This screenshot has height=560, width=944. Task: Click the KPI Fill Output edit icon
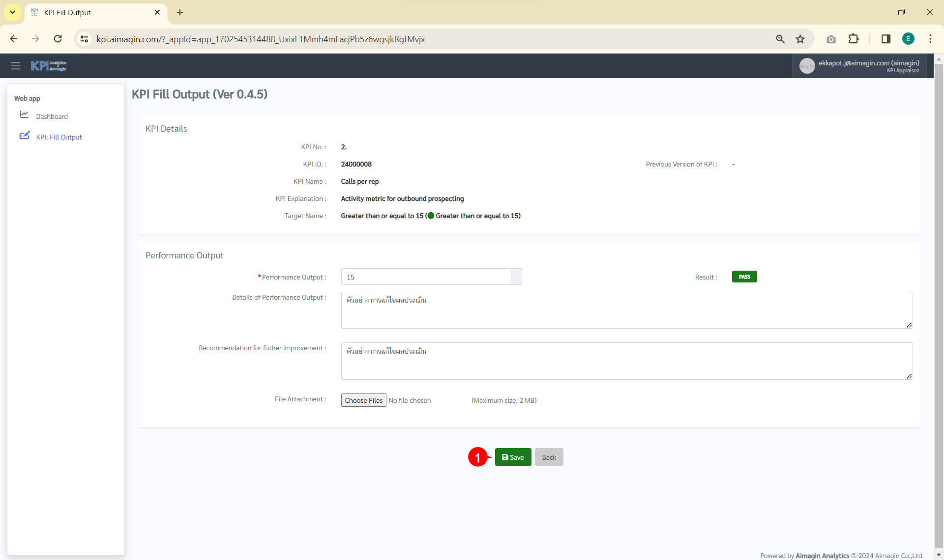(24, 136)
